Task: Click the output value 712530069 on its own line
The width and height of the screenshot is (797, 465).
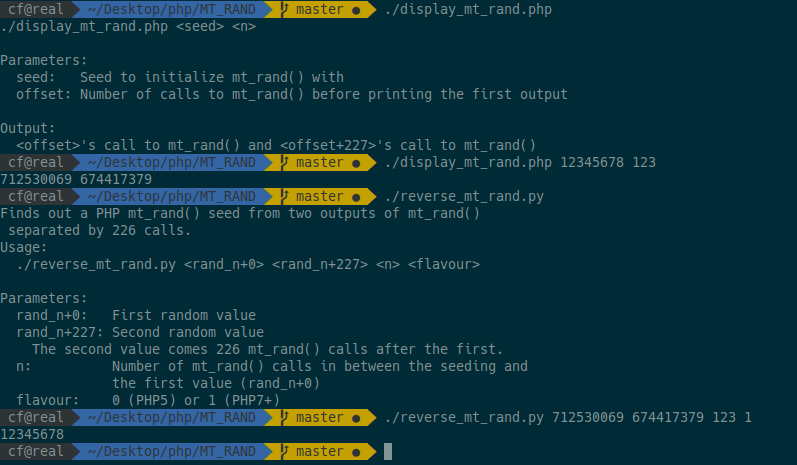Action: tap(36, 179)
